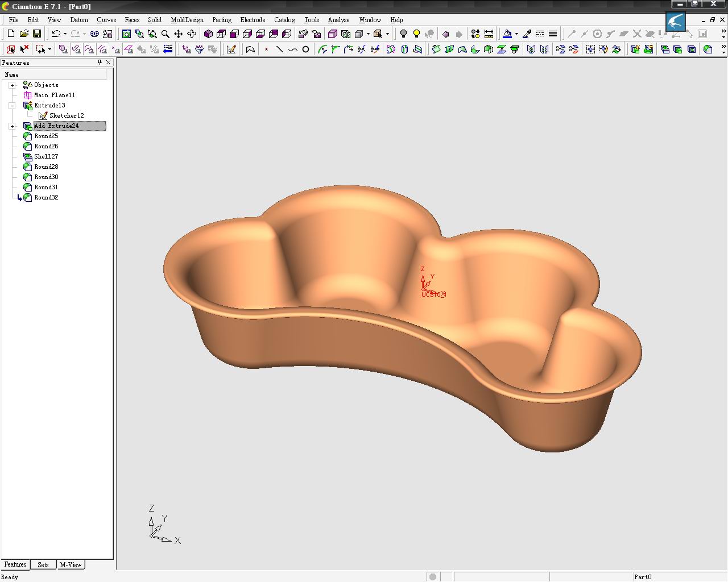The height and width of the screenshot is (582, 728).
Task: Select Round32 feature
Action: 46,198
